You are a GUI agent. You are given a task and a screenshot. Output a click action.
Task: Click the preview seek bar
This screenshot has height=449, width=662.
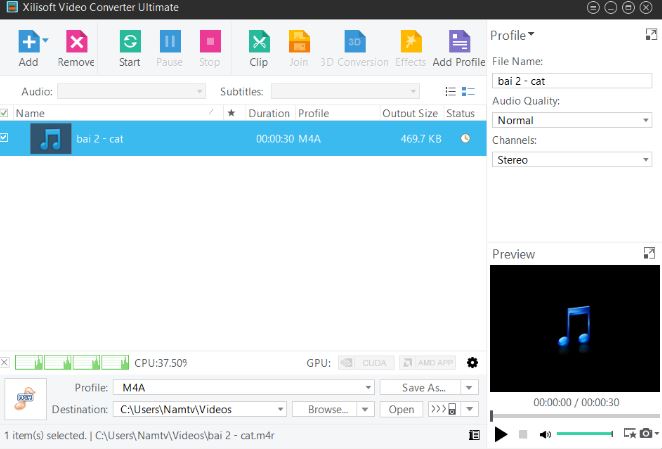(x=575, y=416)
